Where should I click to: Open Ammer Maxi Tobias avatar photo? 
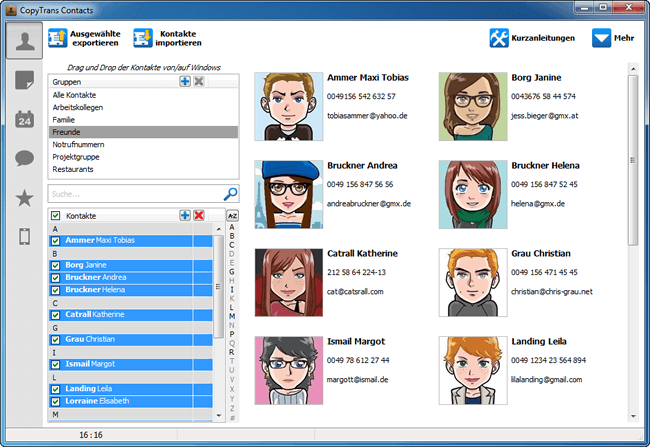tap(289, 107)
